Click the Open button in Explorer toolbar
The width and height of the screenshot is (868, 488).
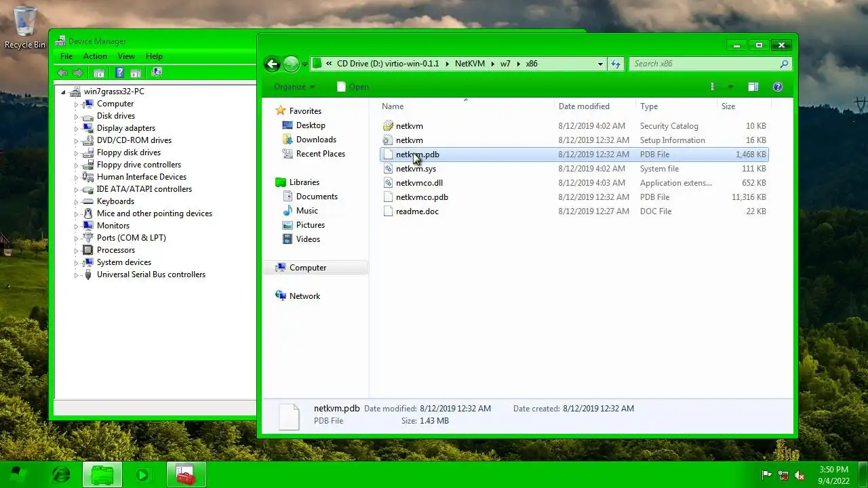(353, 87)
